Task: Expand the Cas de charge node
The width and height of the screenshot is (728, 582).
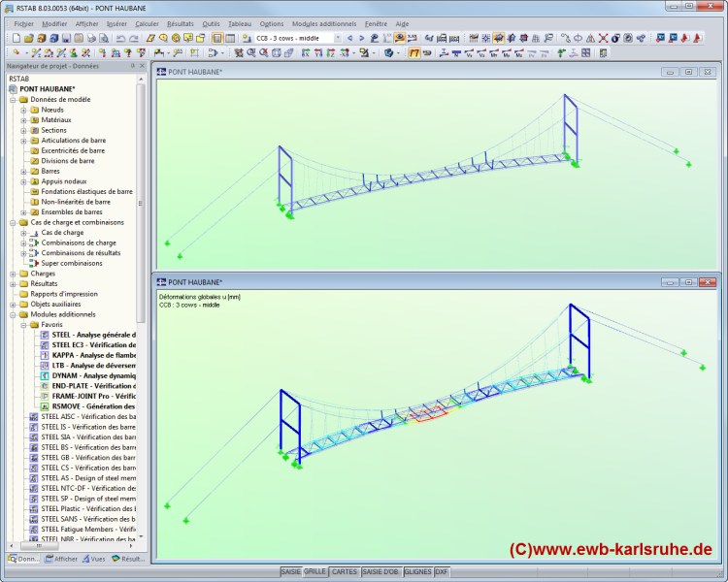Action: point(23,233)
